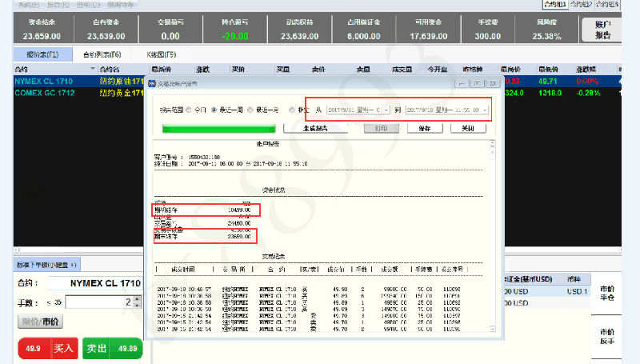Click the 10499.00 opening balance value
The image size is (640, 364).
(x=239, y=210)
